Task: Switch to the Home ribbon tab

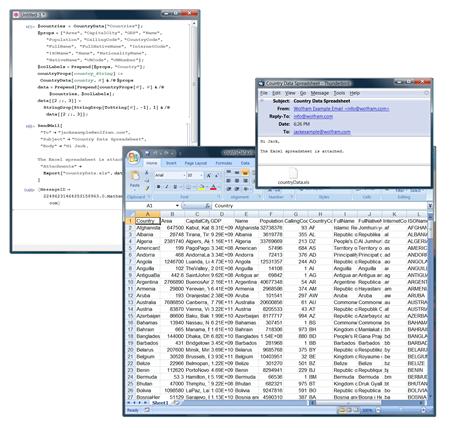Action: click(151, 163)
